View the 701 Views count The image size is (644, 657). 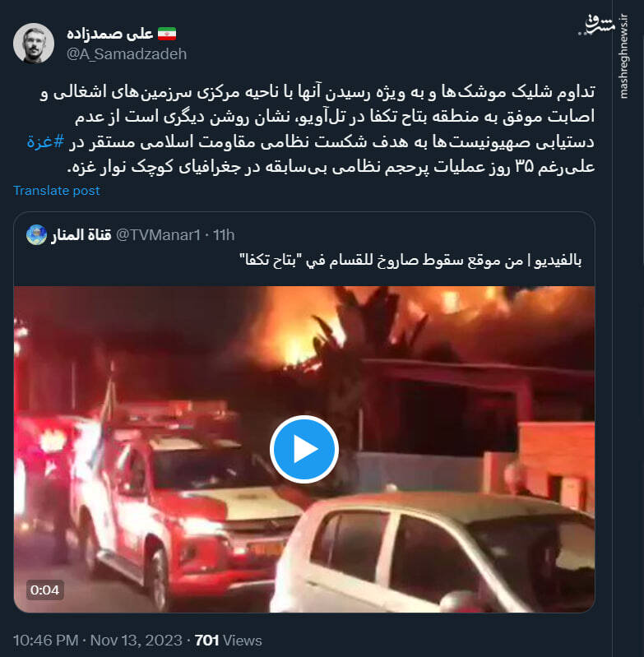click(x=229, y=641)
